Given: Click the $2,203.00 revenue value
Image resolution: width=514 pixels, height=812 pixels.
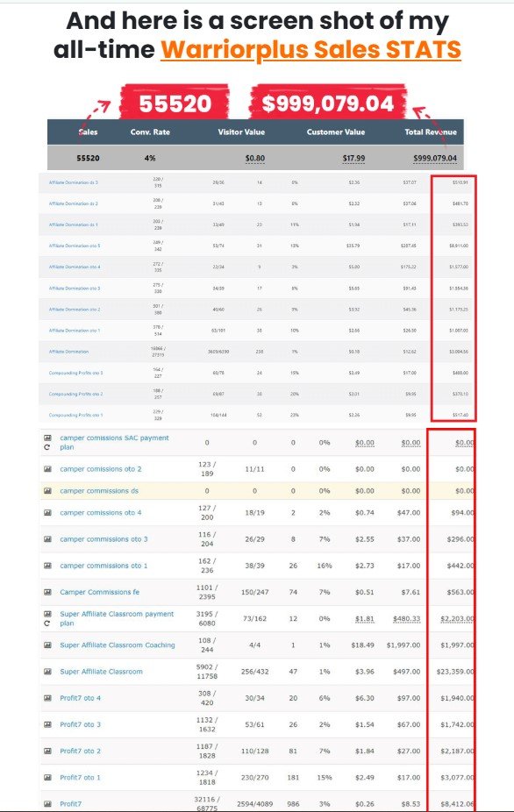Looking at the screenshot, I should pyautogui.click(x=457, y=619).
